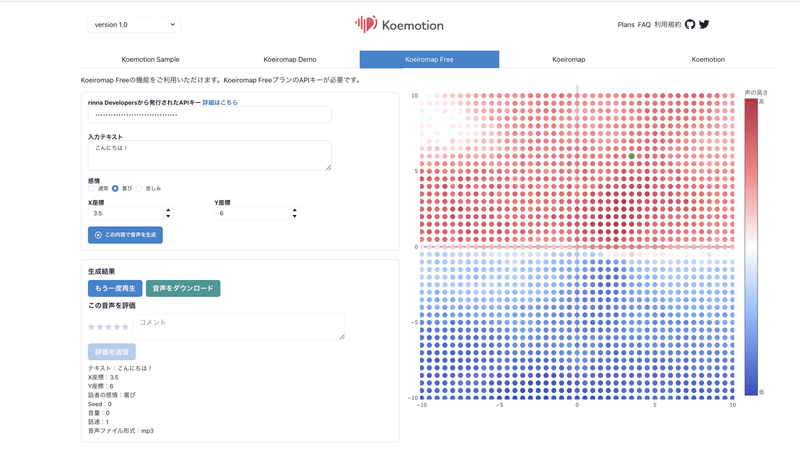Rate with the fifth star
Screen dimensions: 800x451
pyautogui.click(x=125, y=327)
